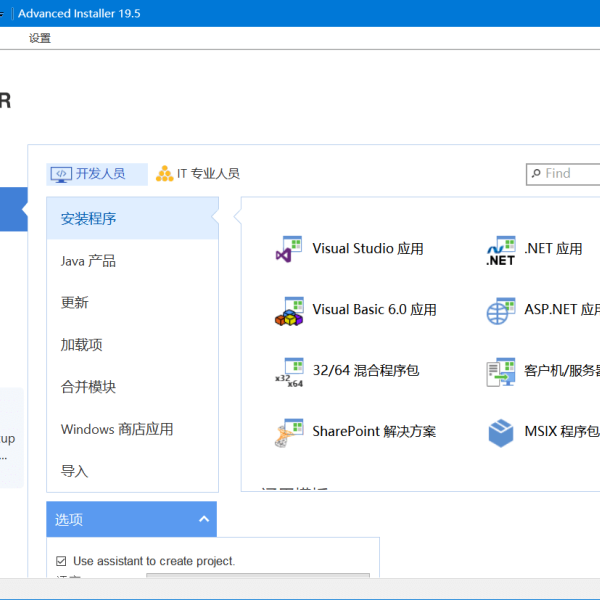This screenshot has width=600, height=600.
Task: Open the Visual Studio 应用 project icon
Action: tap(289, 249)
